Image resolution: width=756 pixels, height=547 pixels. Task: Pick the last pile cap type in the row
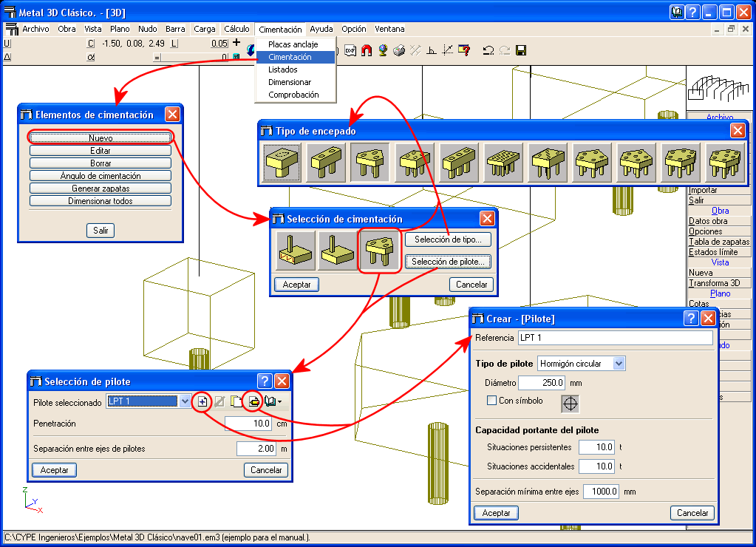click(x=724, y=163)
